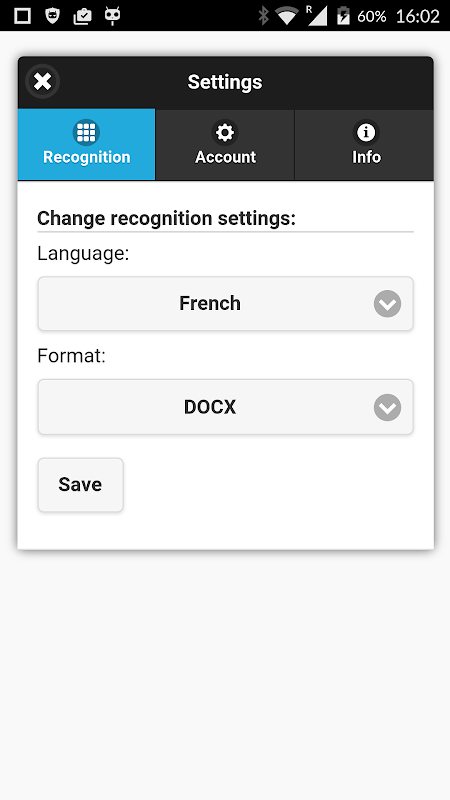Tap the cellular signal roaming icon
Screen dimensions: 450x800
(316, 15)
